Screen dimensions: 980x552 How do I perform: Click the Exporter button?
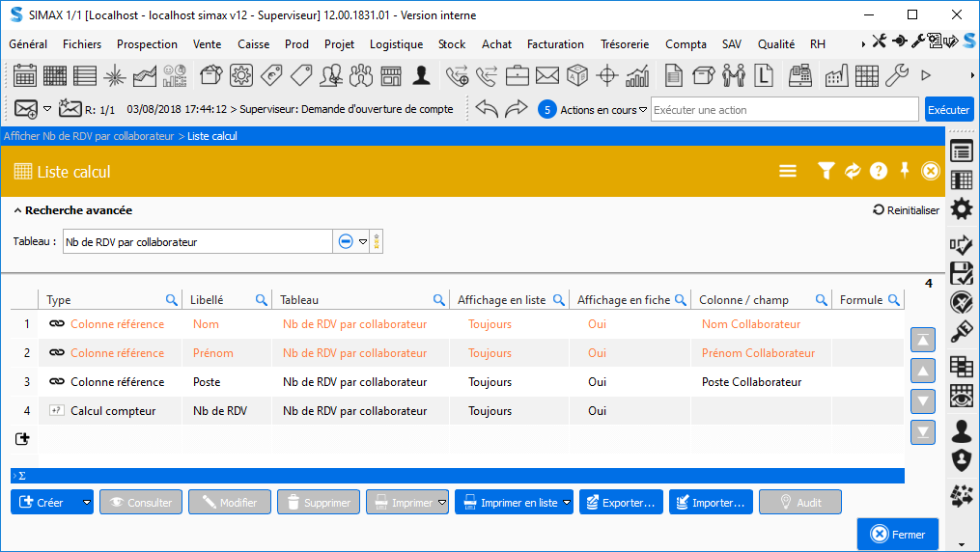pyautogui.click(x=622, y=503)
